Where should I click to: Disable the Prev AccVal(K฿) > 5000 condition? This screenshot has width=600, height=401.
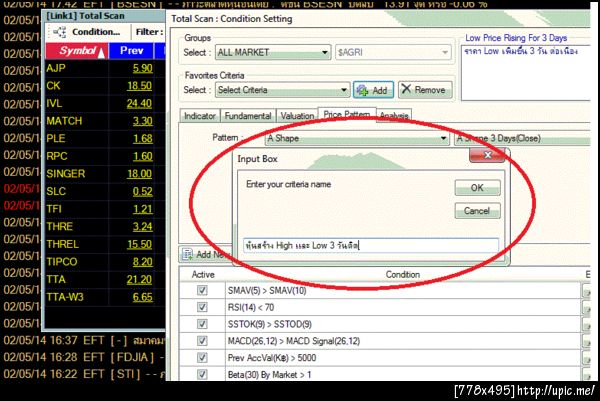[202, 358]
